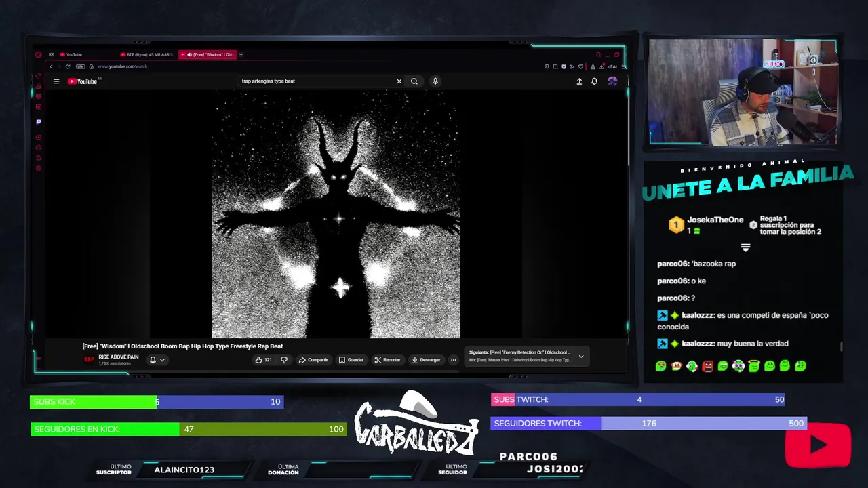Click the YouTube logo home link
The height and width of the screenshot is (488, 868).
83,81
